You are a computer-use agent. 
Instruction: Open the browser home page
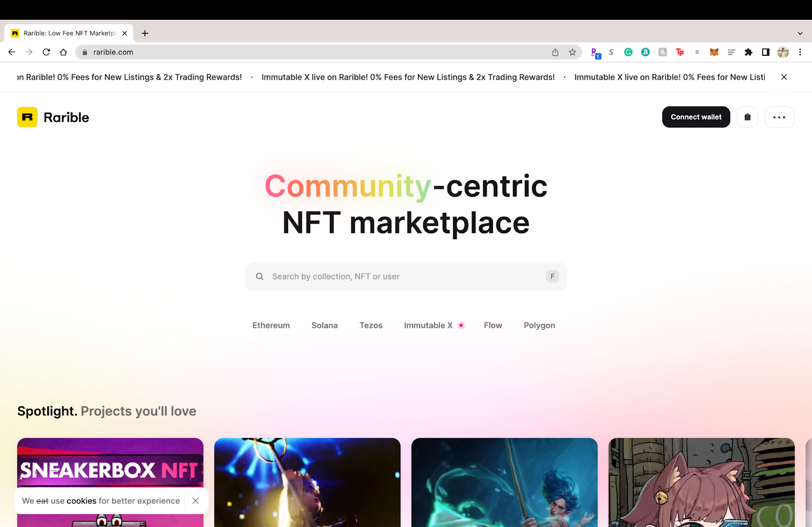click(x=63, y=52)
